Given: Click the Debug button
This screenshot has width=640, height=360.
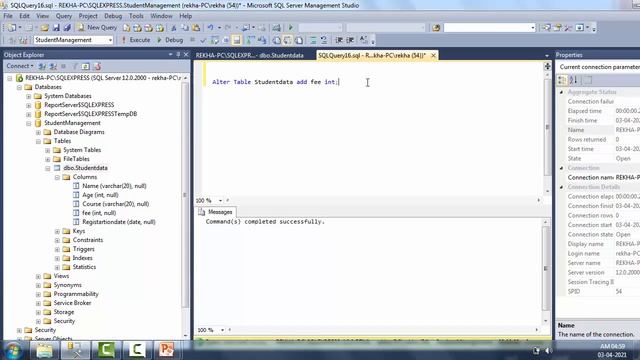Looking at the screenshot, I should pos(170,40).
